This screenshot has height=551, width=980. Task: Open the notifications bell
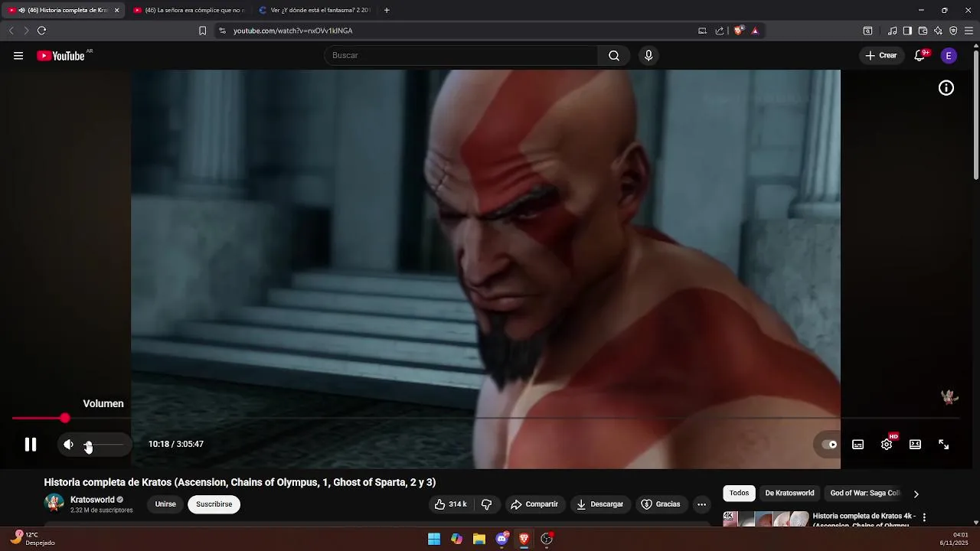pos(920,56)
